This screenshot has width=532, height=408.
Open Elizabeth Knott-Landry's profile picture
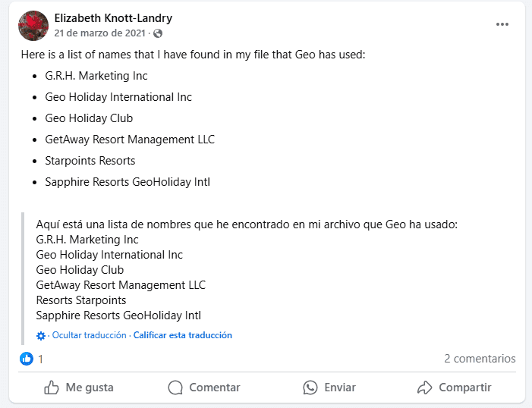[33, 26]
